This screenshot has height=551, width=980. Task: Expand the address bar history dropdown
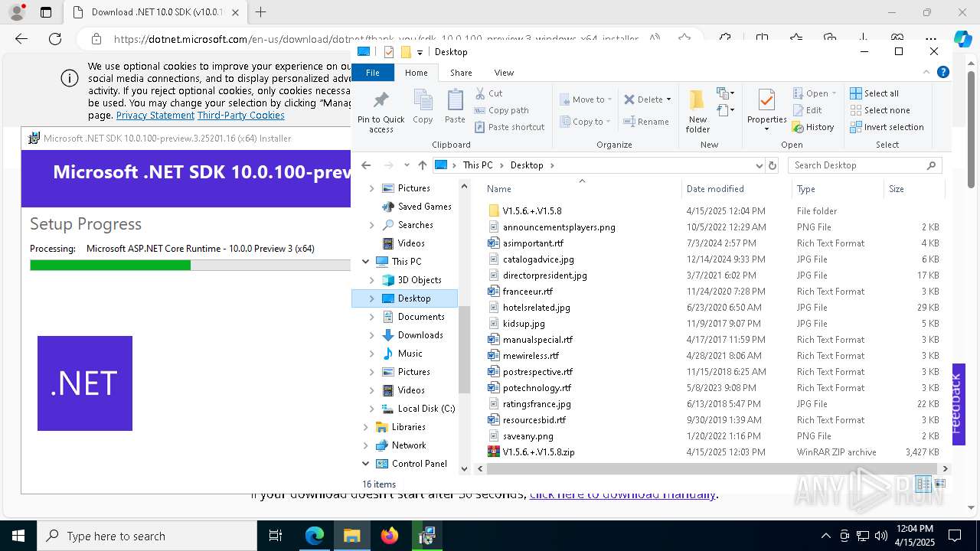pyautogui.click(x=759, y=165)
